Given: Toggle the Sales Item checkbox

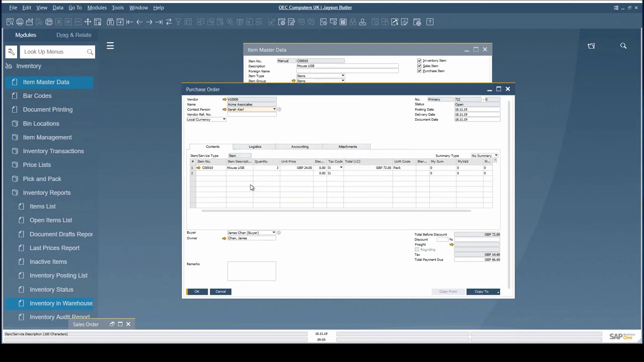Looking at the screenshot, I should coord(419,66).
